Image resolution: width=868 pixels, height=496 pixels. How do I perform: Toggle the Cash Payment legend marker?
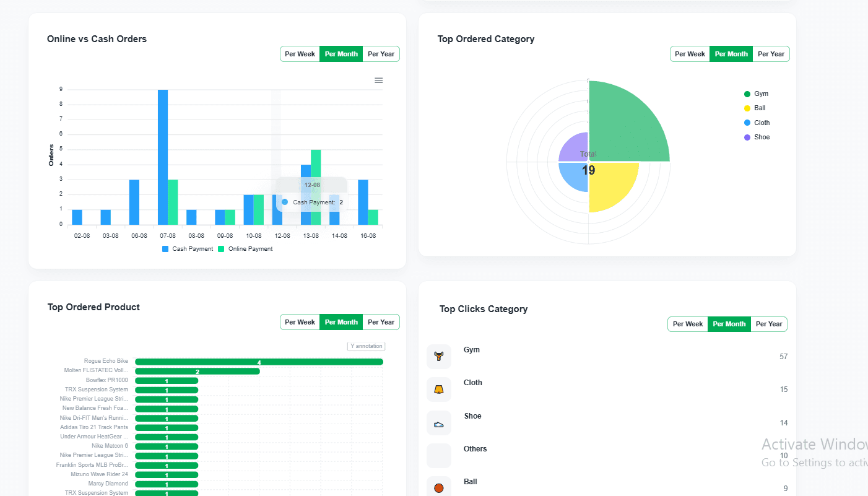[165, 249]
